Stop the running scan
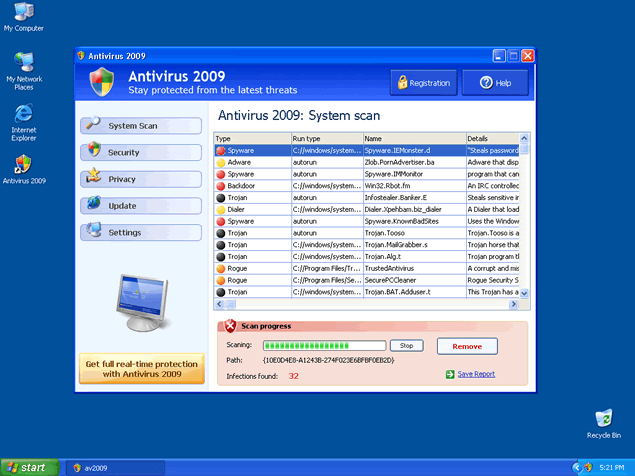 point(406,345)
